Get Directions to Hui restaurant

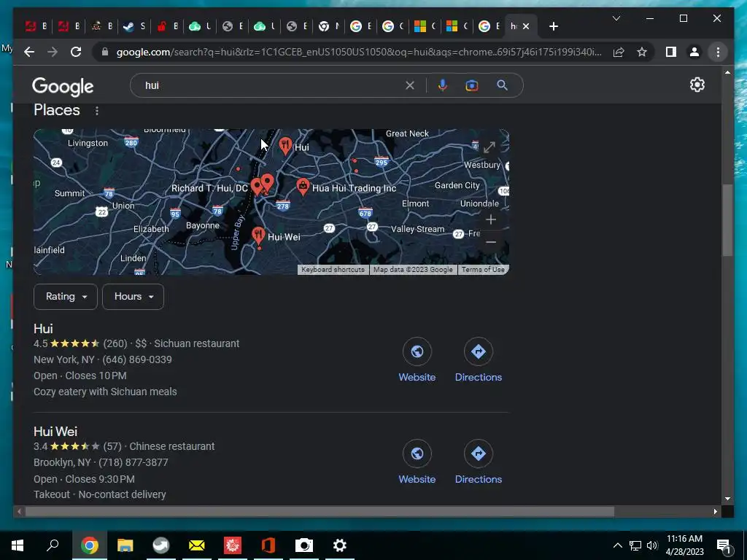[479, 360]
